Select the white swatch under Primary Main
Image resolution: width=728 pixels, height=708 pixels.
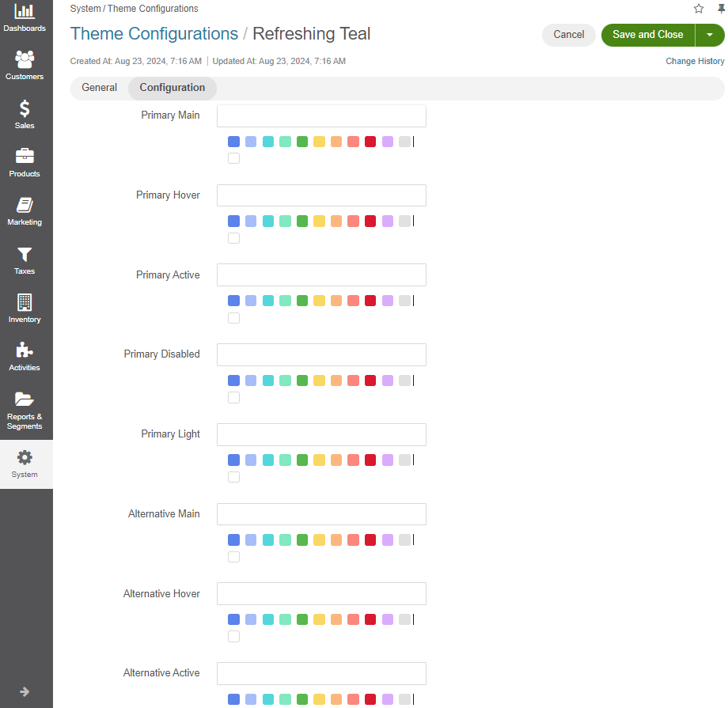(234, 158)
